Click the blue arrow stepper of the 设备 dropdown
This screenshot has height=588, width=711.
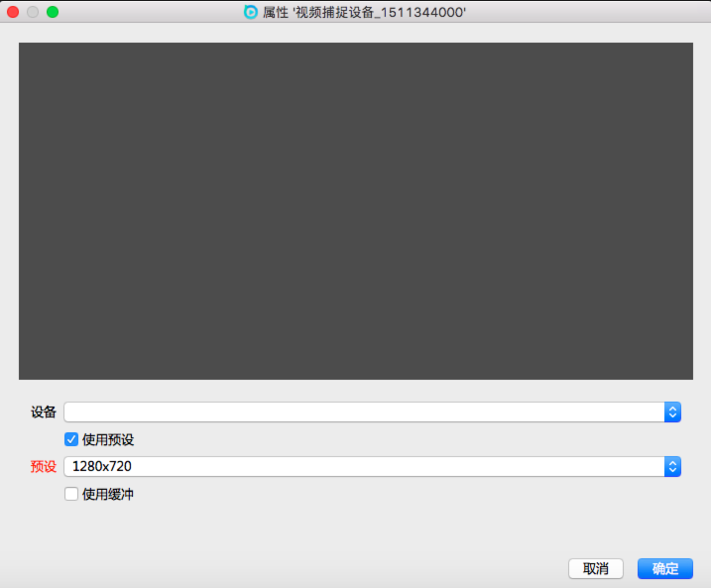click(672, 412)
